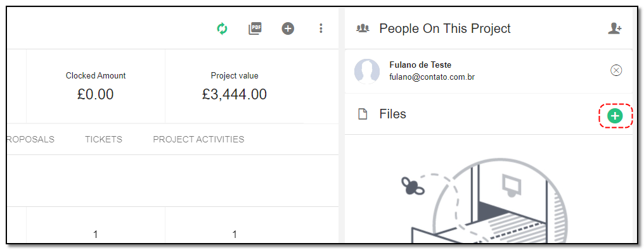
Task: Click the green refresh arrows icon
Action: (222, 28)
